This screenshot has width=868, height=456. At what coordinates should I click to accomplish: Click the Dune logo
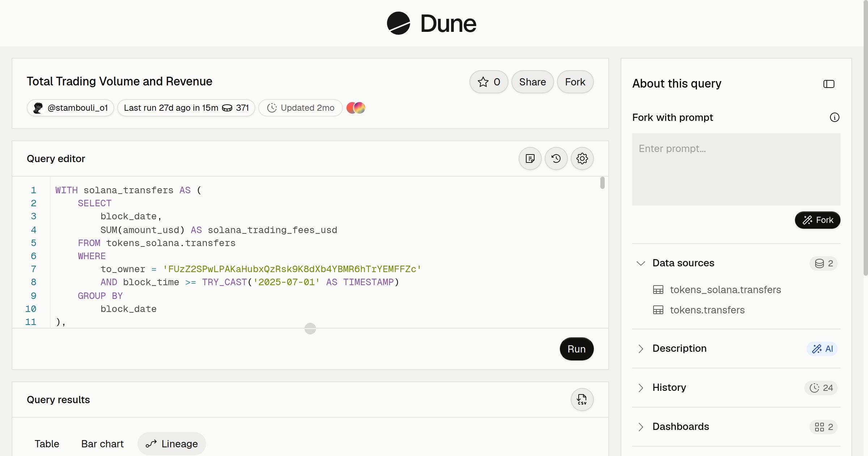(x=431, y=23)
